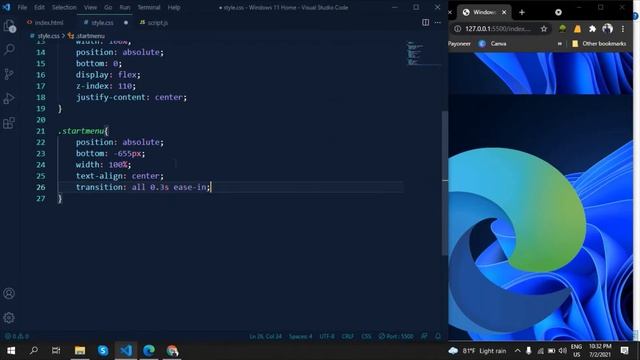The width and height of the screenshot is (640, 360).
Task: View site information icon in address bar
Action: (x=458, y=29)
